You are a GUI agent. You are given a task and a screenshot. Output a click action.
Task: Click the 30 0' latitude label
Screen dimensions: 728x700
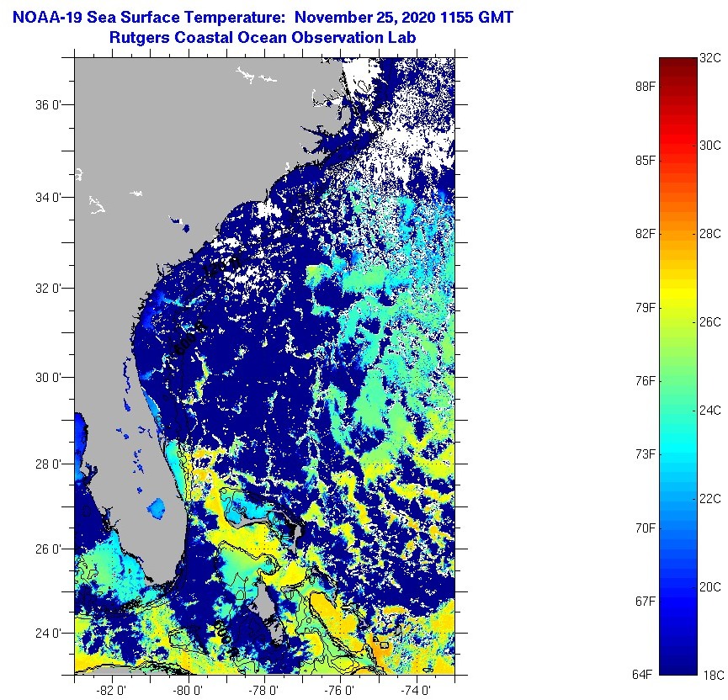(x=48, y=378)
